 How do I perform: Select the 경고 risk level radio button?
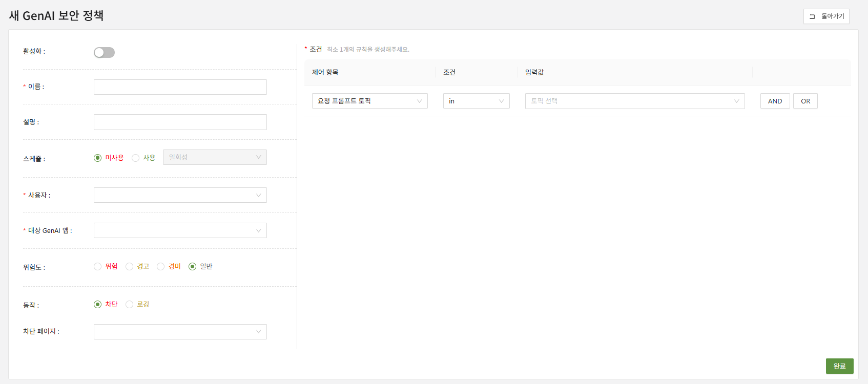pos(130,266)
